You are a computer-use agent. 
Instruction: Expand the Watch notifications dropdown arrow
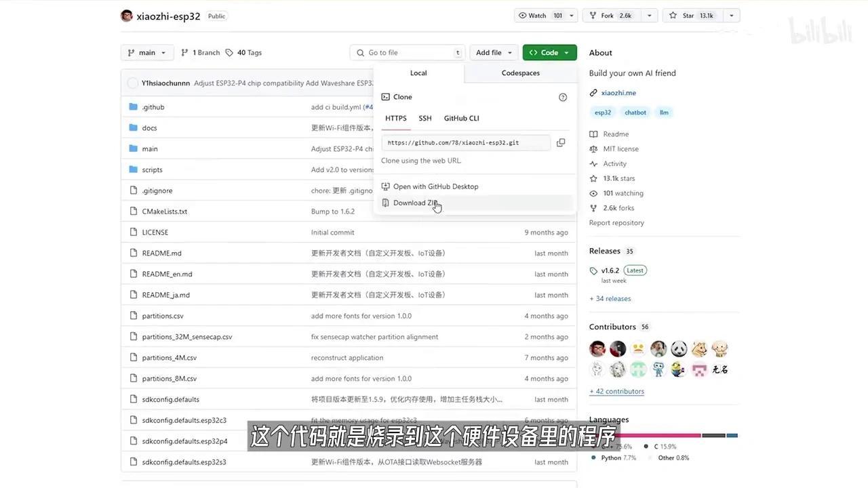(x=572, y=16)
